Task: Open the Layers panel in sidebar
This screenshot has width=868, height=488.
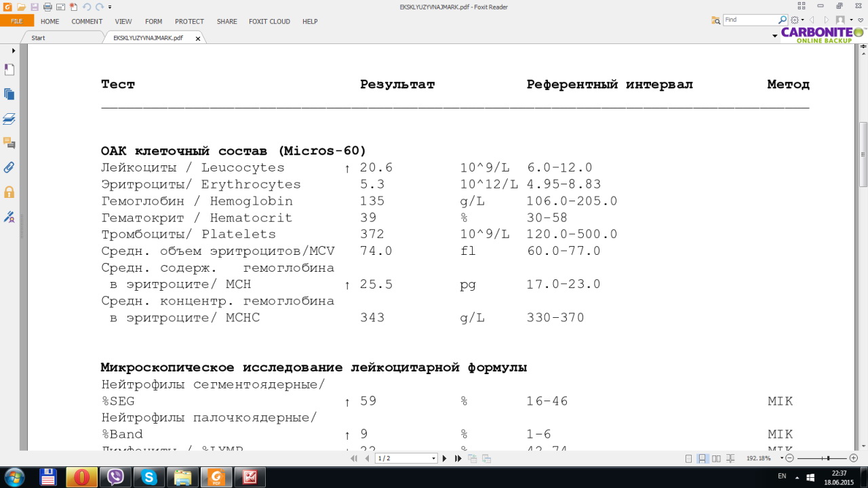Action: [9, 119]
